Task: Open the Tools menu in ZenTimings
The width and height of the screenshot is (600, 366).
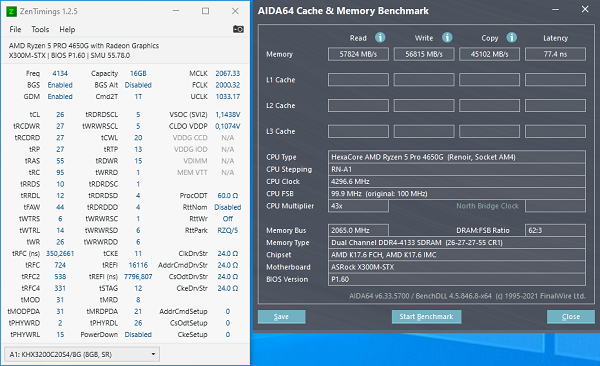Action: 40,29
